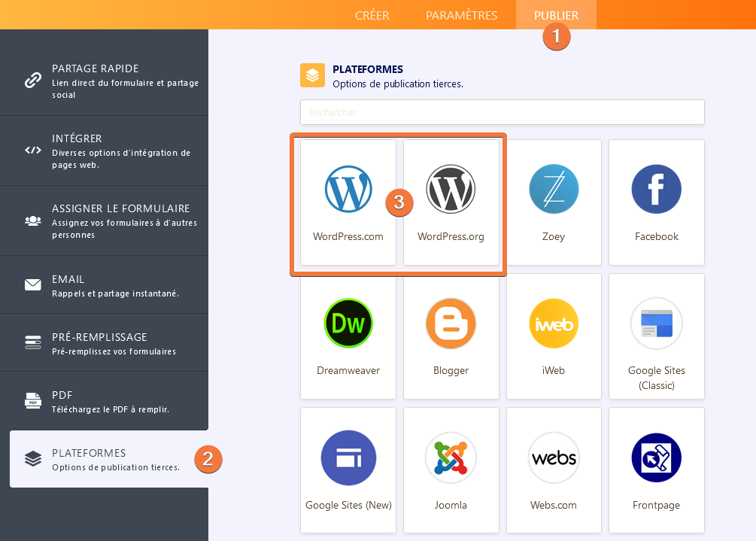Image resolution: width=756 pixels, height=541 pixels.
Task: Click the Joomla label text
Action: tap(451, 506)
